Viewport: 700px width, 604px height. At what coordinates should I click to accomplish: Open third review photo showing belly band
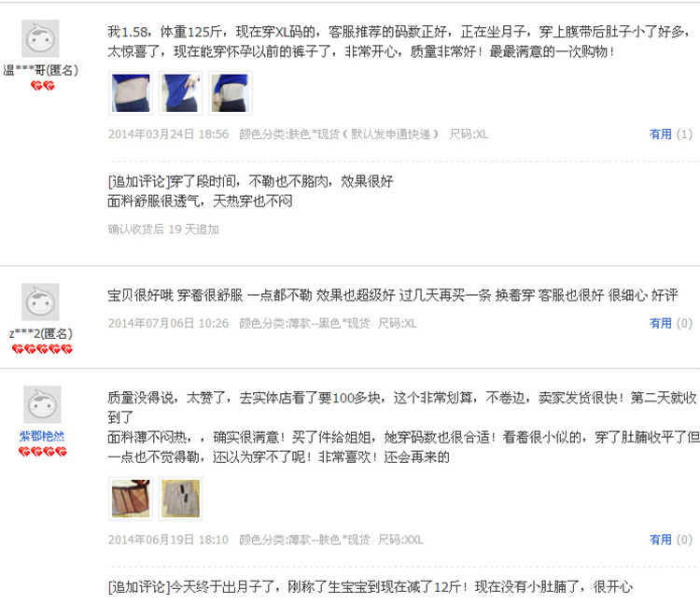231,92
